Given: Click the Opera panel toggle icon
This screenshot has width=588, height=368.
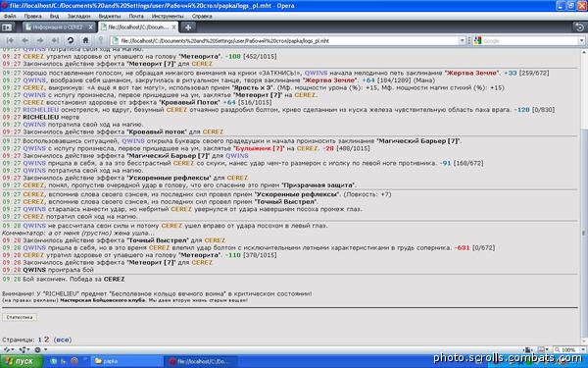Looking at the screenshot, I should (x=7, y=27).
